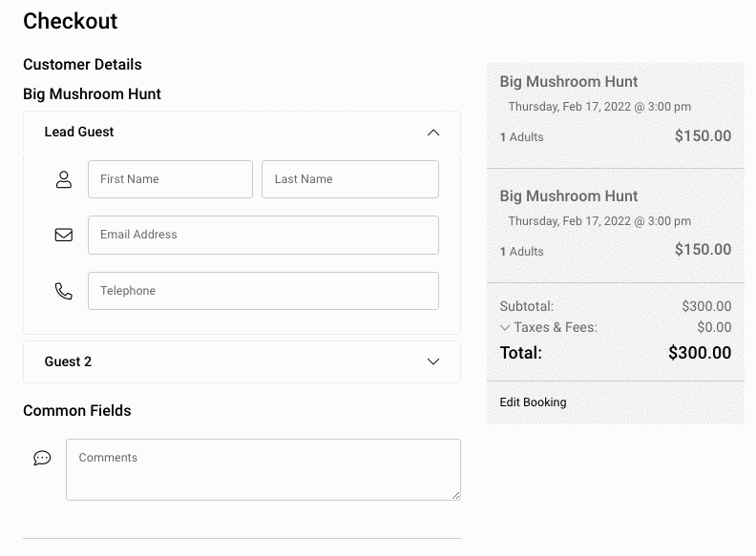
Task: Collapse the Lead Guest section chevron
Action: tap(433, 133)
